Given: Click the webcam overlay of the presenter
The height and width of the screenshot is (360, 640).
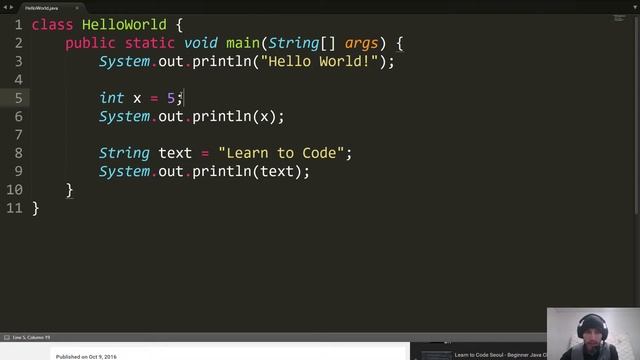Looking at the screenshot, I should click(x=593, y=334).
